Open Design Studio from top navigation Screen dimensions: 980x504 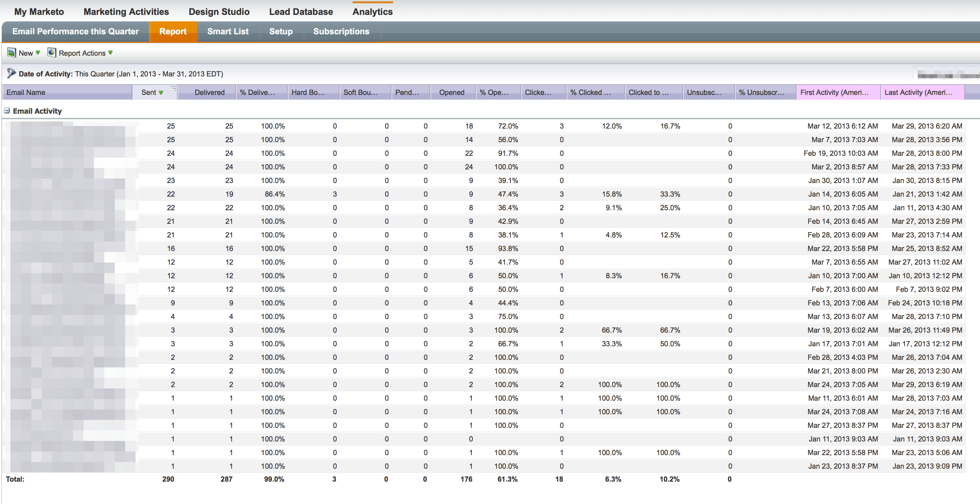pyautogui.click(x=219, y=12)
